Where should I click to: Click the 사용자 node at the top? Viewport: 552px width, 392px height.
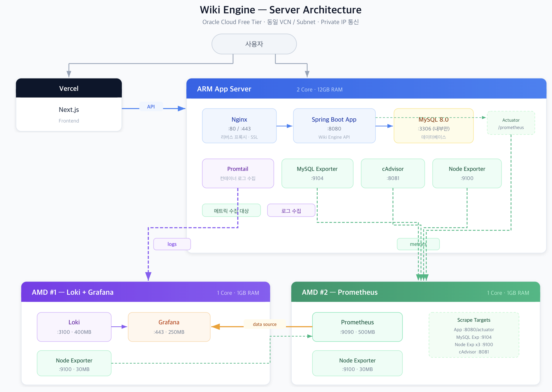coord(254,44)
